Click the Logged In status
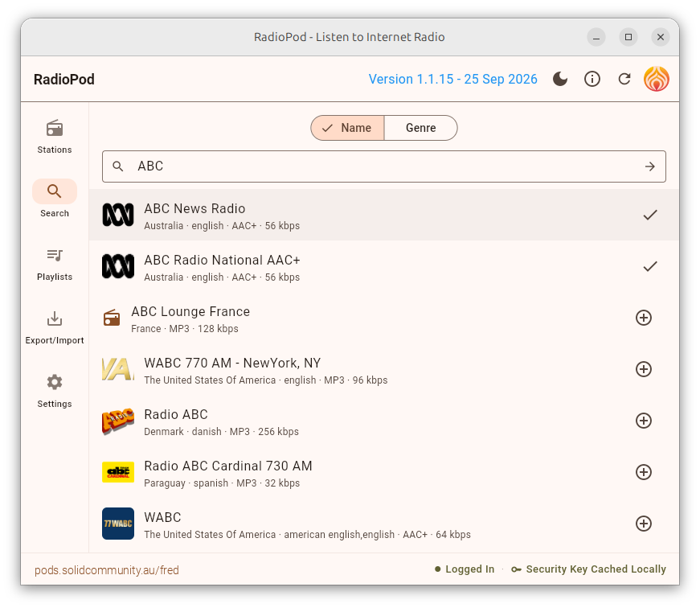Viewport: 700px width, 608px height. point(465,569)
